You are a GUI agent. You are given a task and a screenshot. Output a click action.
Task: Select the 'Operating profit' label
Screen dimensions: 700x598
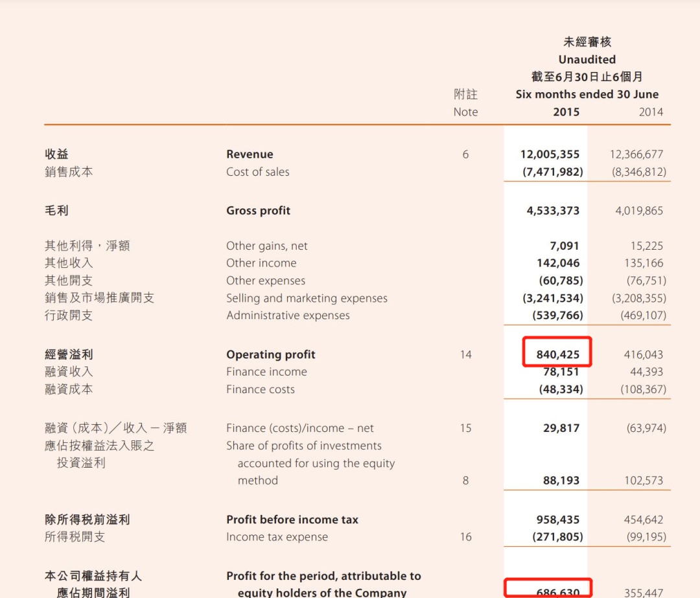point(270,355)
